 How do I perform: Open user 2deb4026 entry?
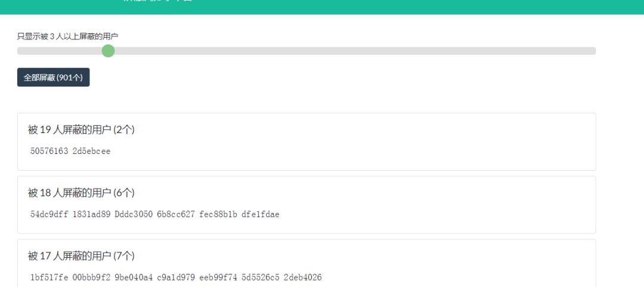tap(303, 277)
